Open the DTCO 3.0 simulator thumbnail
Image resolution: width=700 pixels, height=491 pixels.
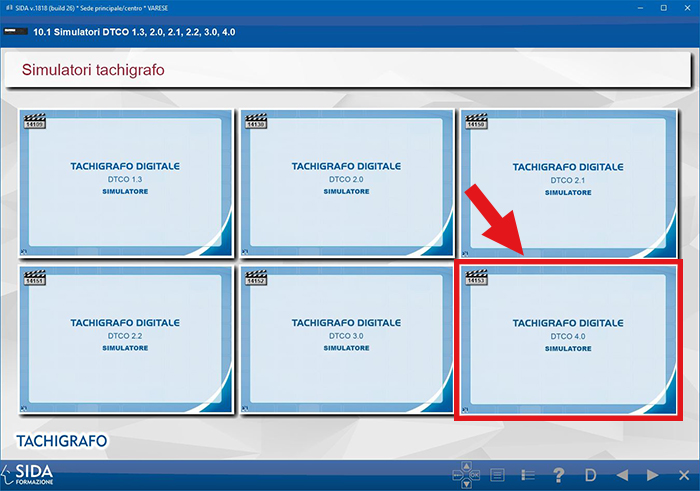347,336
